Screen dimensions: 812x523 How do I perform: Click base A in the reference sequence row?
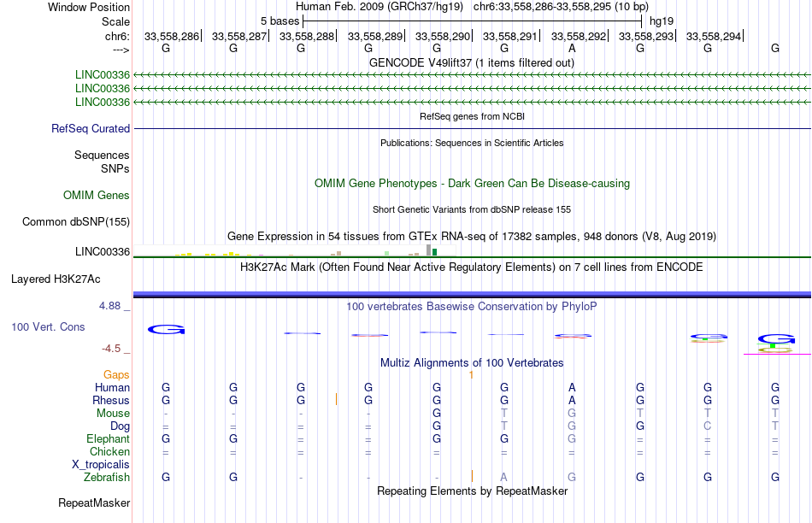coord(572,48)
